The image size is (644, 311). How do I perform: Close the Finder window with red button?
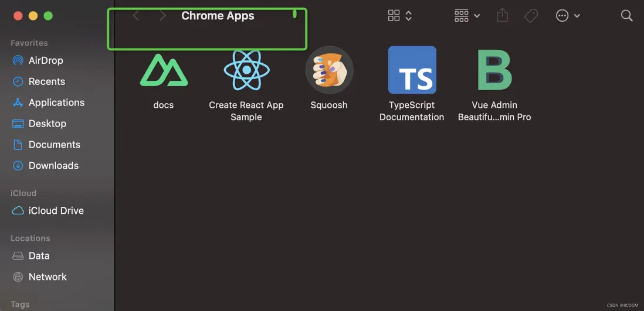pos(18,16)
